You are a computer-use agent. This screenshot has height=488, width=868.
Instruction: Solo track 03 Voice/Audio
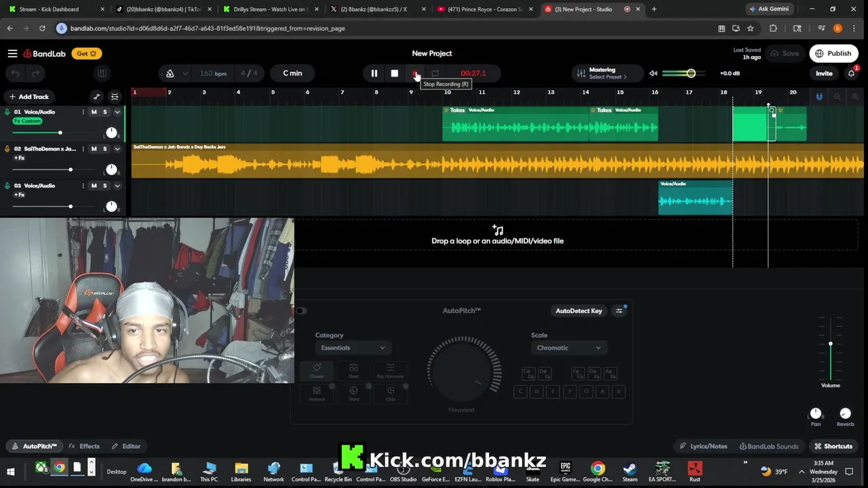coord(104,186)
